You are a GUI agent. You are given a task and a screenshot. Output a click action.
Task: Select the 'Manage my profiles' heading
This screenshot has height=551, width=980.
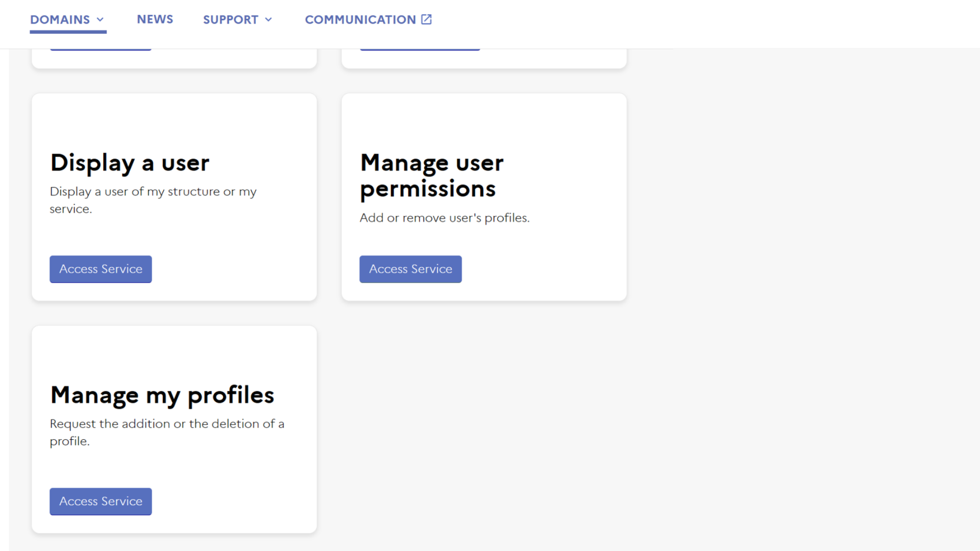click(162, 395)
